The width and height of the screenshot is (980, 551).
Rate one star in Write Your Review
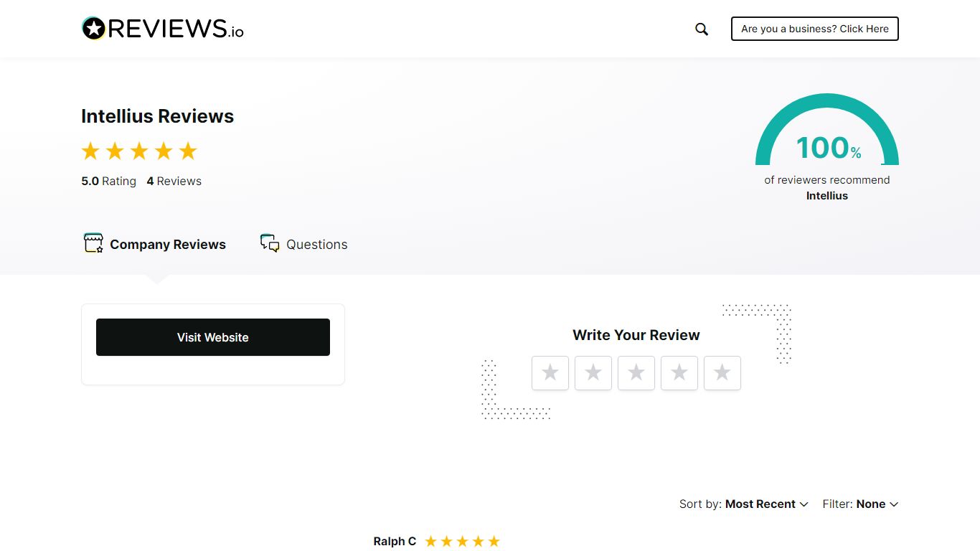[550, 373]
